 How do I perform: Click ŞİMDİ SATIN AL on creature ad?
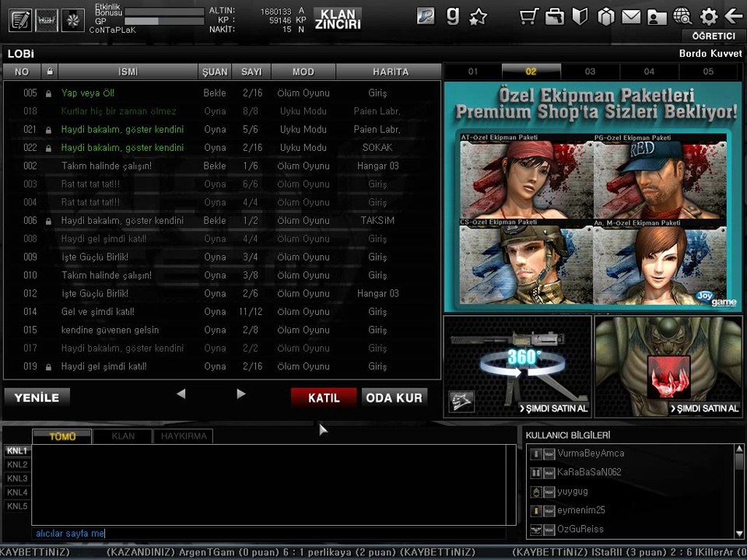pos(705,408)
